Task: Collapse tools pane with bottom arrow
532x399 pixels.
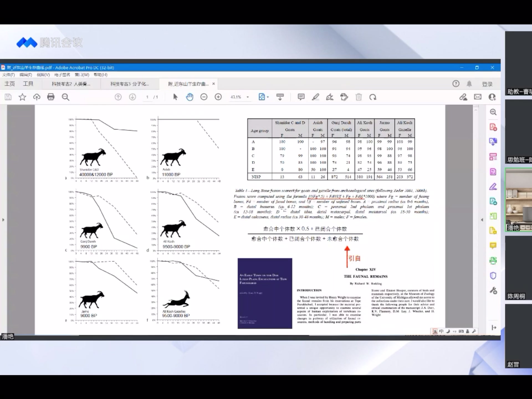Action: [x=494, y=328]
